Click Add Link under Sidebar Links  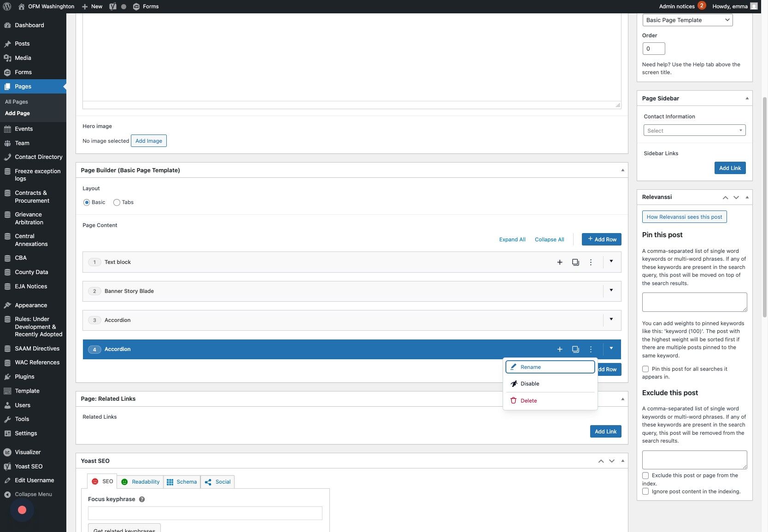click(x=730, y=168)
